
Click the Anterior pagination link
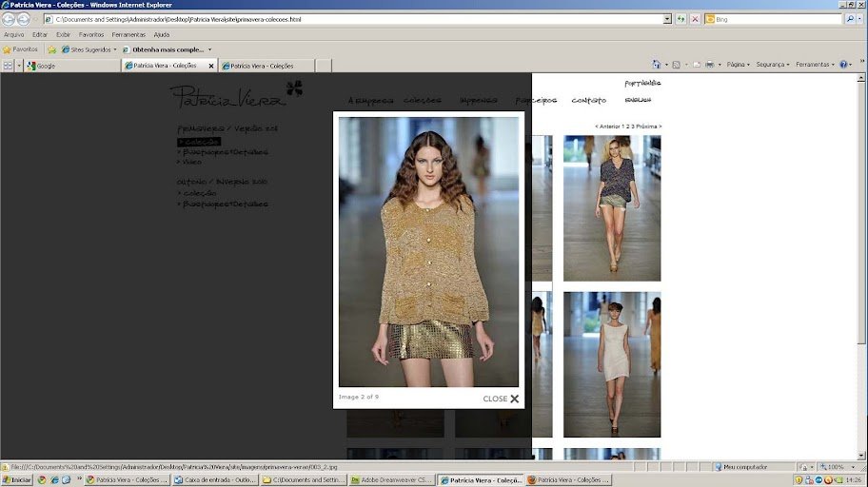608,127
